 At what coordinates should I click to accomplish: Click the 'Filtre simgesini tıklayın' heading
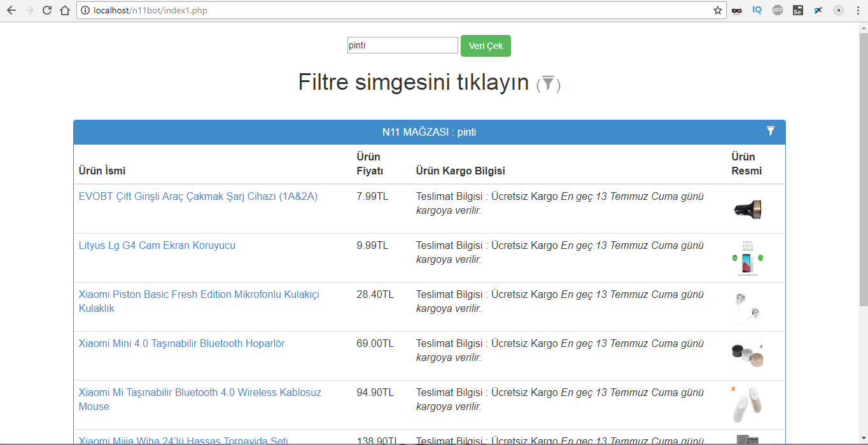click(414, 82)
